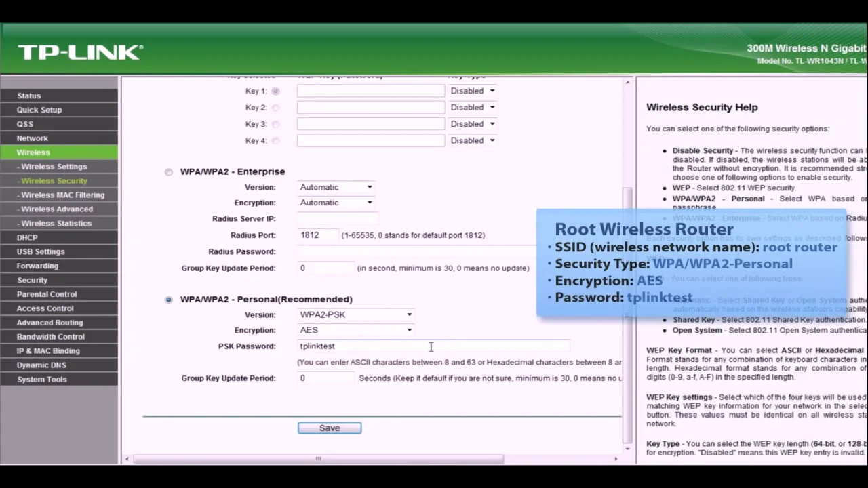The image size is (868, 488).
Task: Open Wireless Advanced page
Action: (59, 209)
